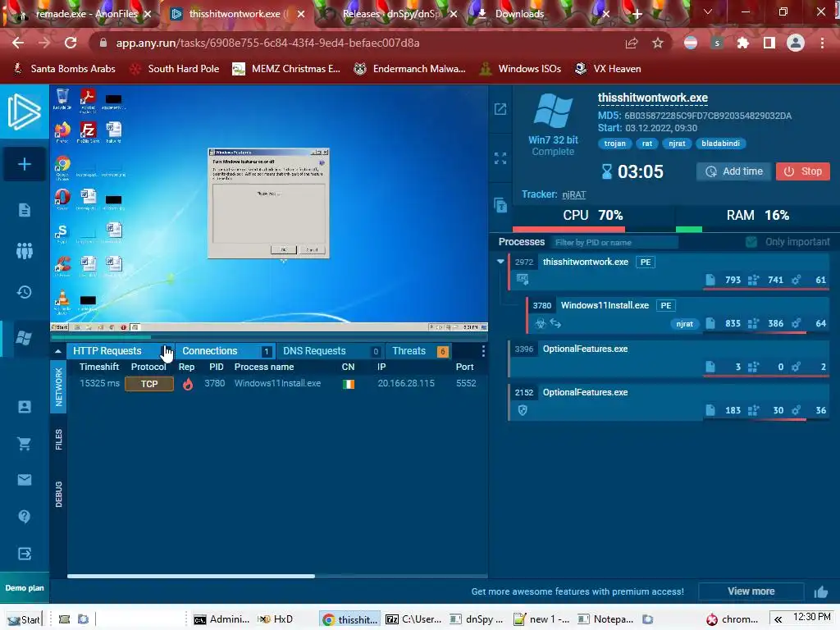The width and height of the screenshot is (840, 630).
Task: Toggle fullscreen for the VM view
Action: click(500, 158)
